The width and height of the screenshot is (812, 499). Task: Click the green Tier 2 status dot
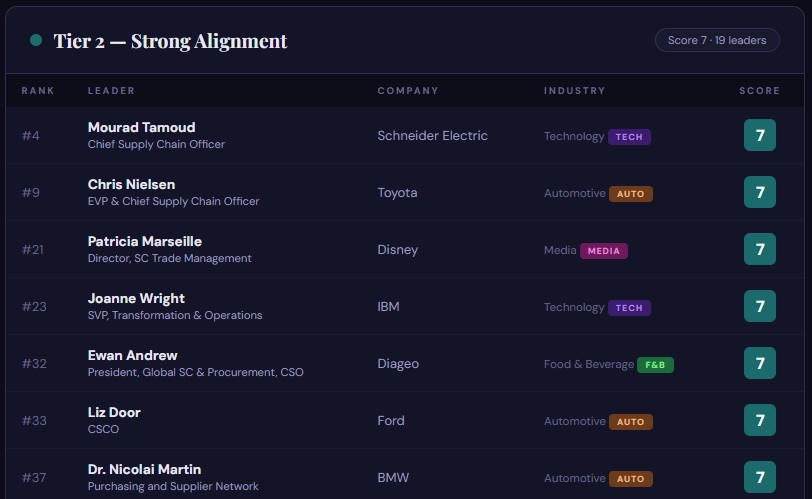pos(36,41)
